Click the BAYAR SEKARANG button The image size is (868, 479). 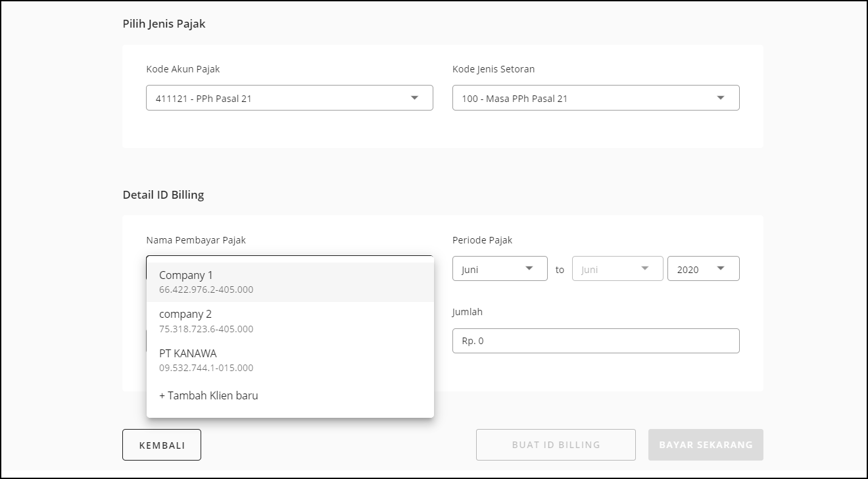[x=706, y=445]
